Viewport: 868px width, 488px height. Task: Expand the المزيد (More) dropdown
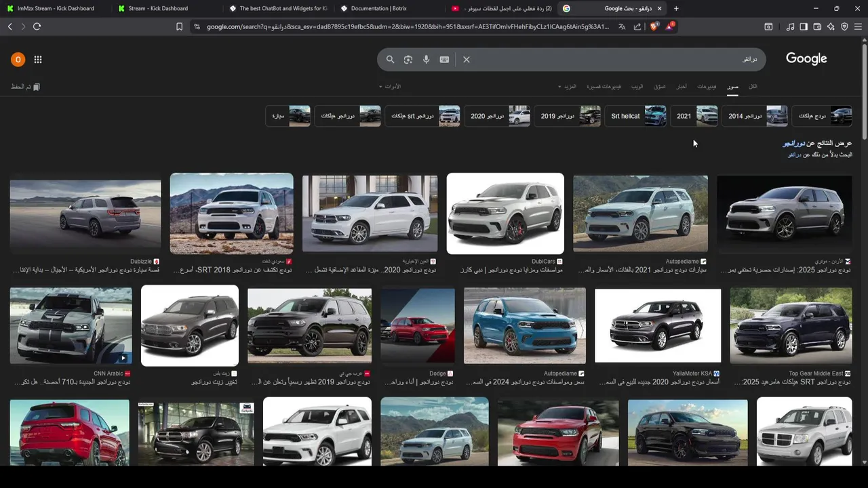click(x=568, y=87)
